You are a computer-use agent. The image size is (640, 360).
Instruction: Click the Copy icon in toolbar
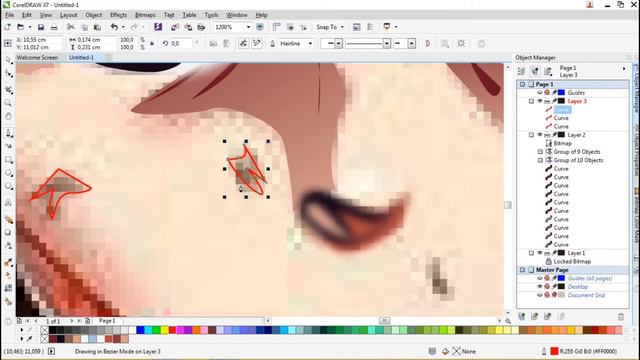(84, 27)
